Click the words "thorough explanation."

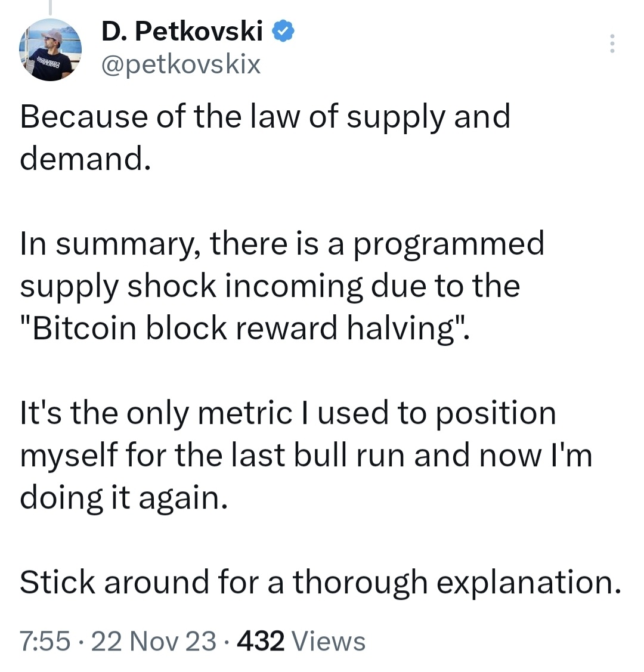click(x=456, y=583)
